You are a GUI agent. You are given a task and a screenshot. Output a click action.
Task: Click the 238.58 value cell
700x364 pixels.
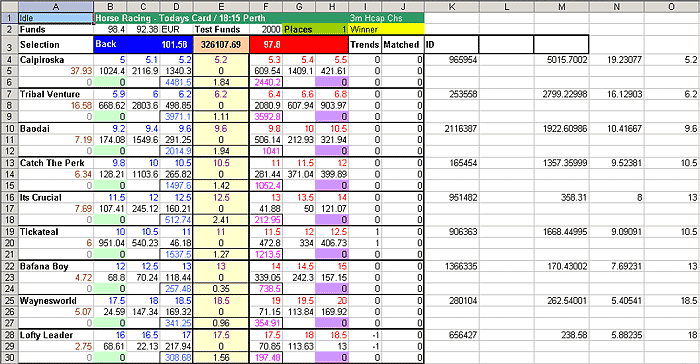[x=562, y=335]
